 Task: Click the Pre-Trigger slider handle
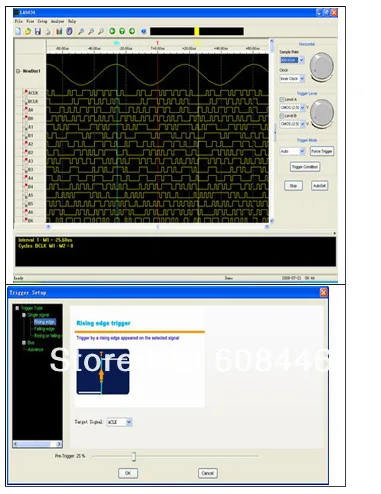(134, 456)
